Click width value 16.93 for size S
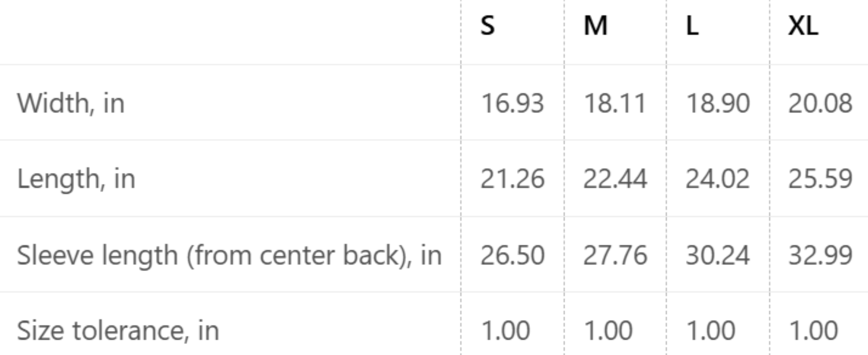This screenshot has width=868, height=355. 512,103
